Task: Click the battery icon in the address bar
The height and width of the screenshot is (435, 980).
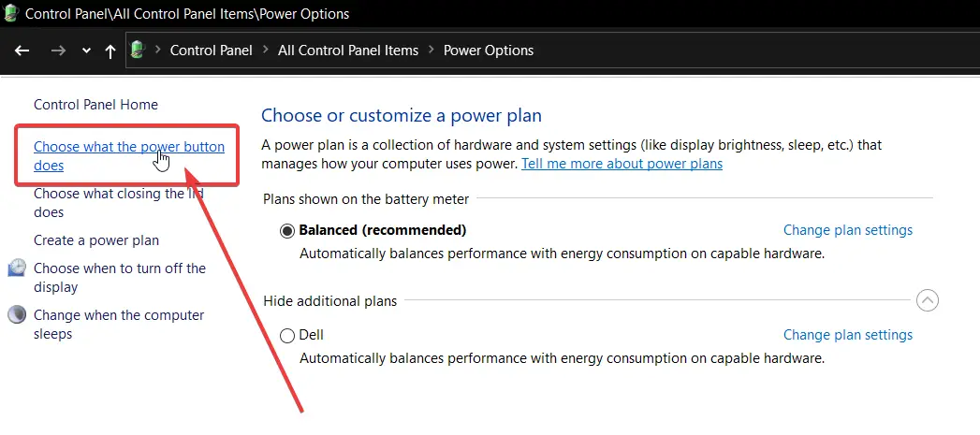Action: point(138,50)
